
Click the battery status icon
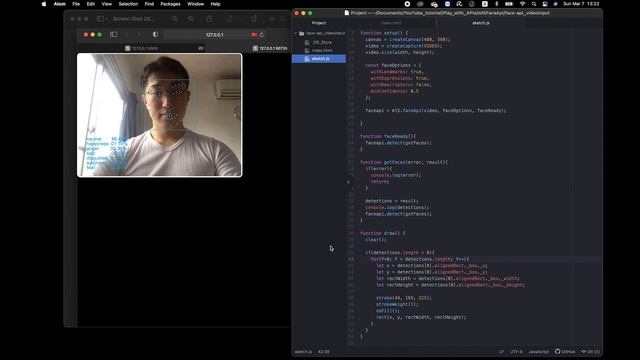click(x=509, y=4)
